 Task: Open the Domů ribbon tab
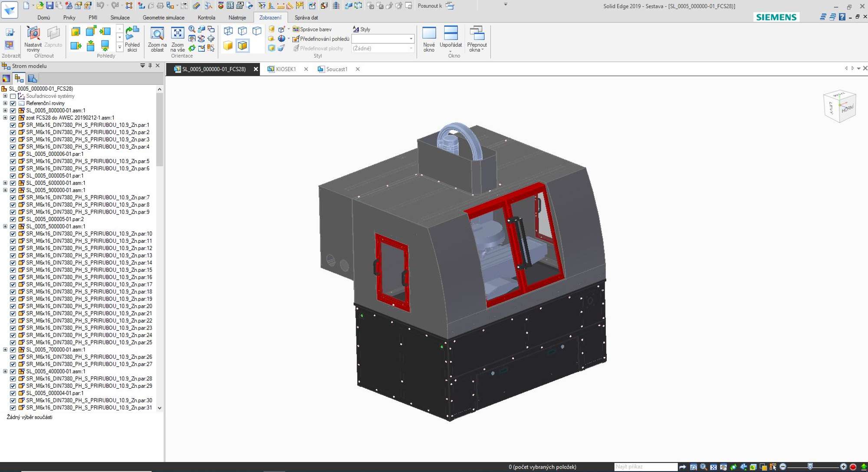tap(43, 17)
